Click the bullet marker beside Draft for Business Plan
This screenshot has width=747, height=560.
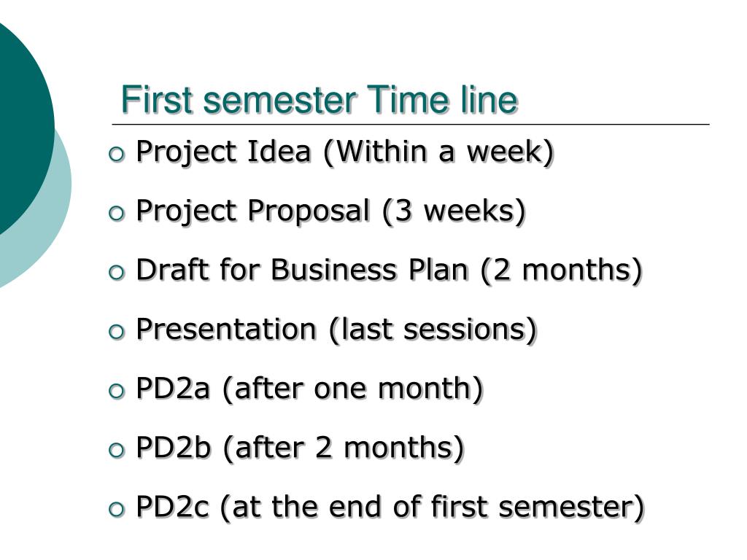pyautogui.click(x=117, y=273)
